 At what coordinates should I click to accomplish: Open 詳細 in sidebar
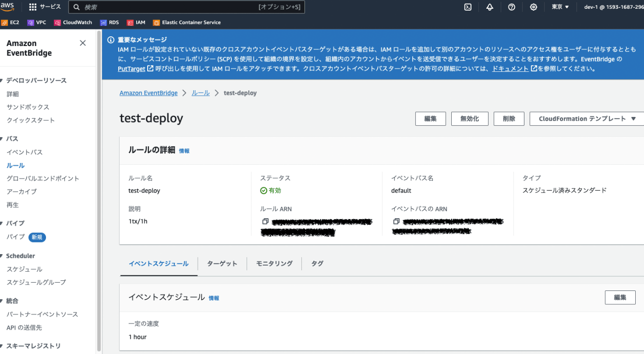tap(13, 94)
